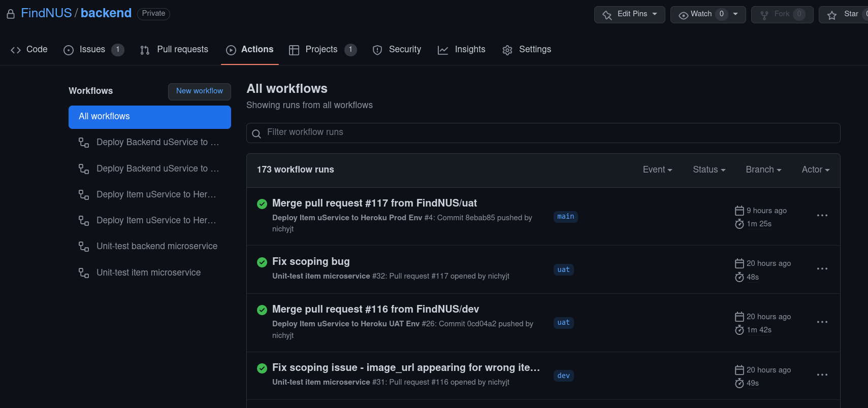Click the Fork branch icon
Image resolution: width=868 pixels, height=408 pixels.
tap(764, 15)
